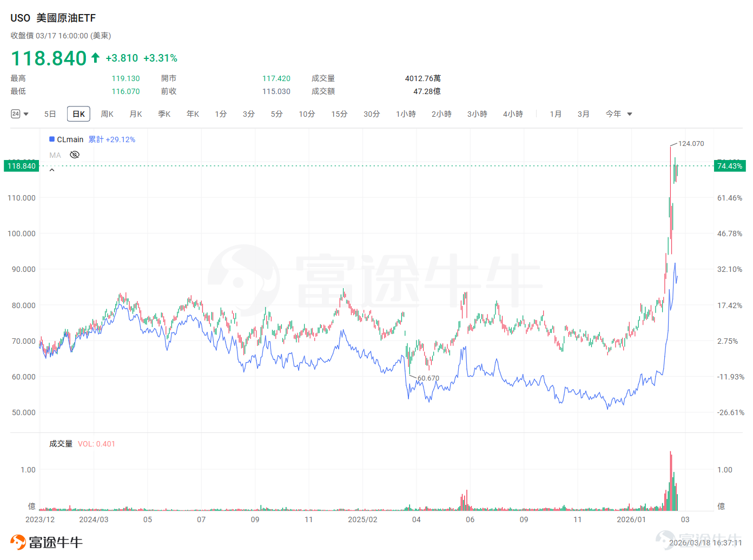Click the 前收 value 115.030
This screenshot has width=753, height=560.
(276, 91)
